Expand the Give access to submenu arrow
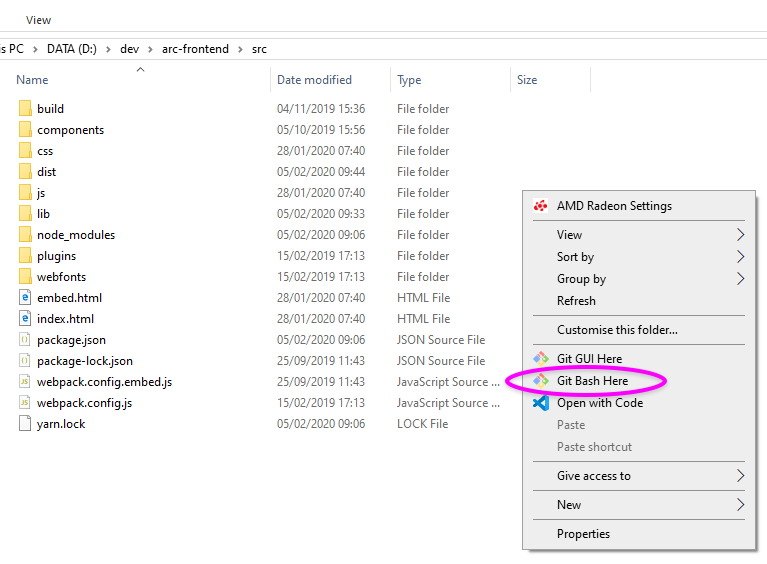Screen dimensions: 767x564 (741, 475)
